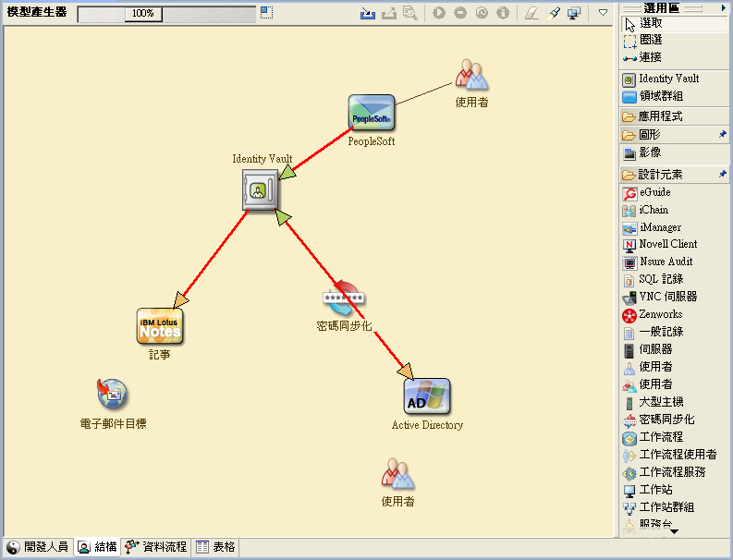The height and width of the screenshot is (560, 733).
Task: Pick 工作流程 palette item
Action: [676, 437]
